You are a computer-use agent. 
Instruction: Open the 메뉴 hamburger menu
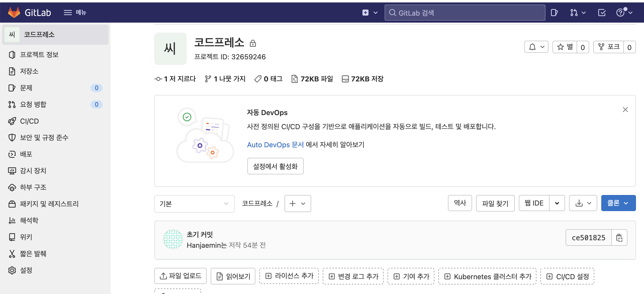(x=75, y=13)
